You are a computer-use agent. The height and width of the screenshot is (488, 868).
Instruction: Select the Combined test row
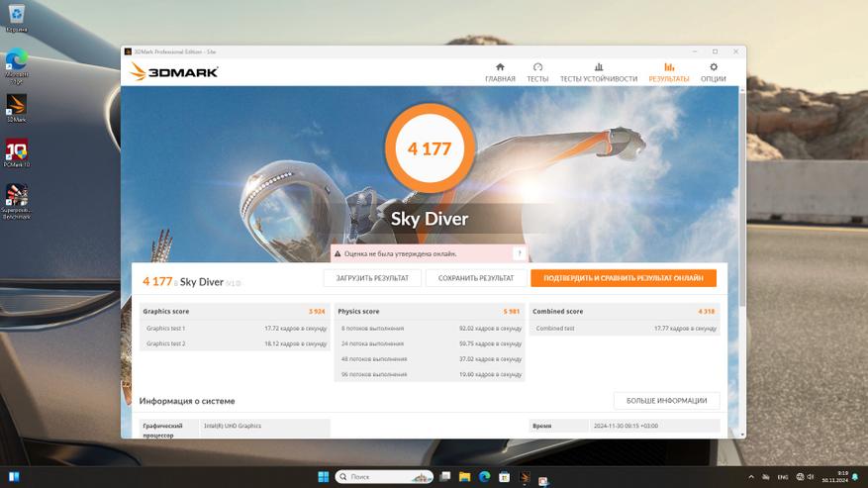click(625, 329)
